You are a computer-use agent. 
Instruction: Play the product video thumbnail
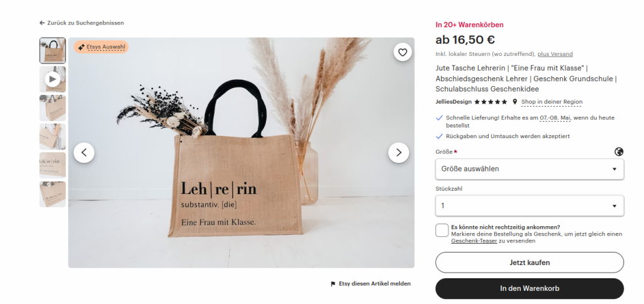(53, 79)
